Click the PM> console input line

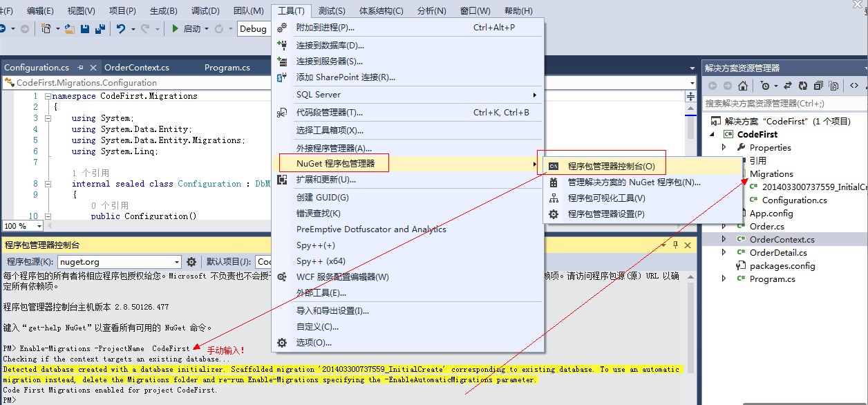pos(343,400)
